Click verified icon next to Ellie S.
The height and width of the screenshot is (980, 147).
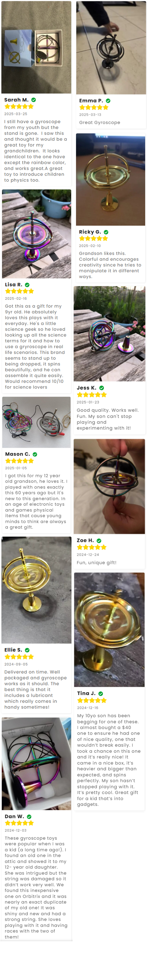27,650
